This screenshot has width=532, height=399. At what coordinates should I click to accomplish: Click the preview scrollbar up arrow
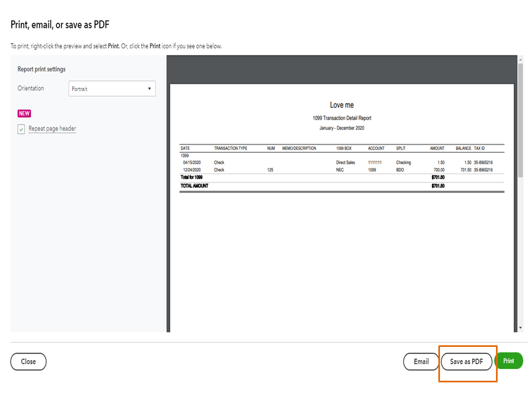pos(520,60)
